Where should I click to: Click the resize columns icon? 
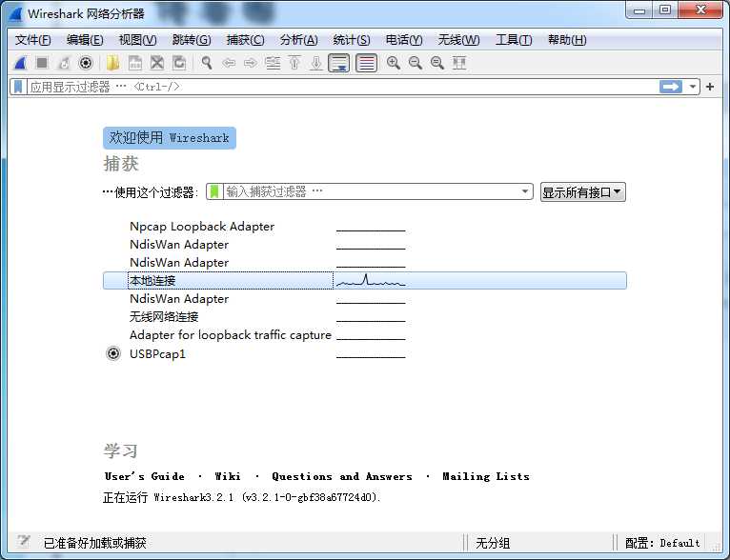[x=459, y=63]
